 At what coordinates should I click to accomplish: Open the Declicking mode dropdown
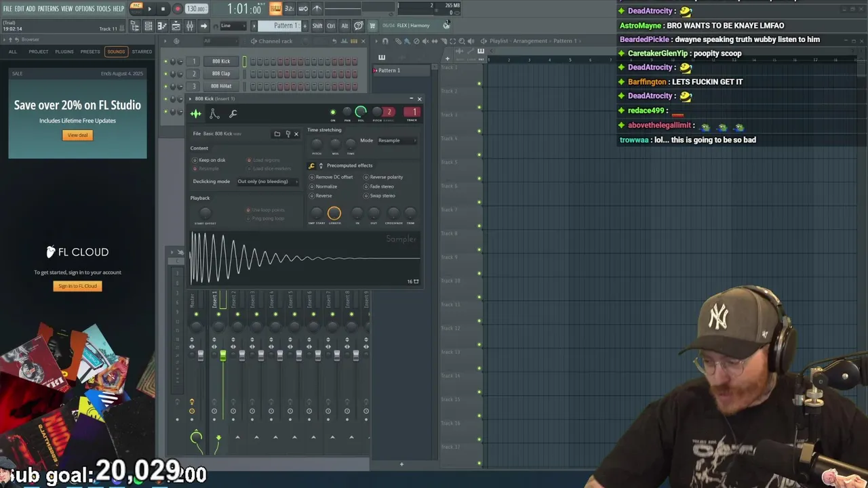(x=267, y=182)
